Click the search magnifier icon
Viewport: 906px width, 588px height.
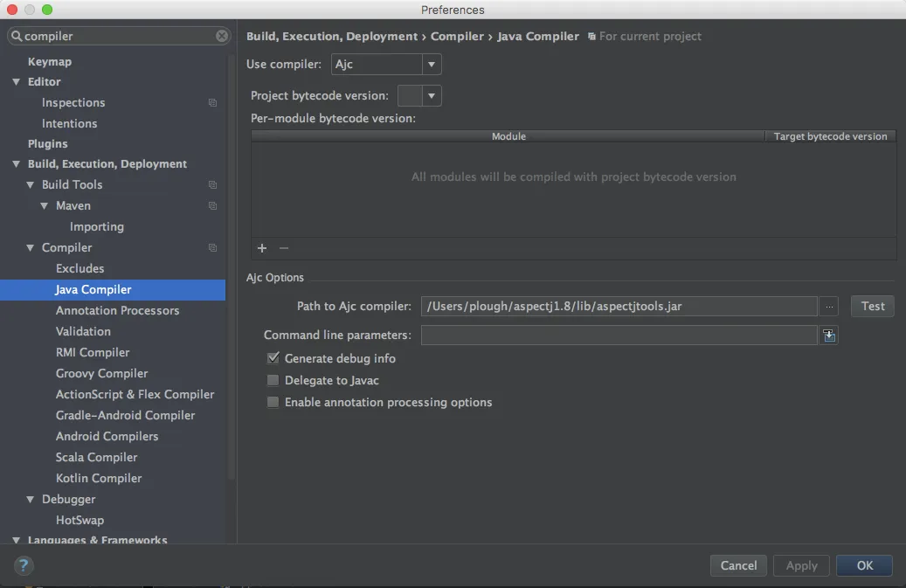[x=17, y=36]
